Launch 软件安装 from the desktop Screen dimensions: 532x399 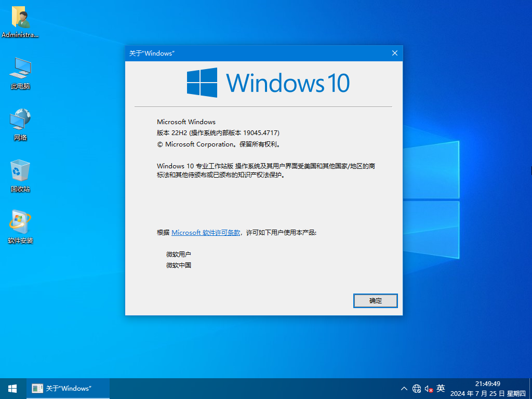[19, 225]
